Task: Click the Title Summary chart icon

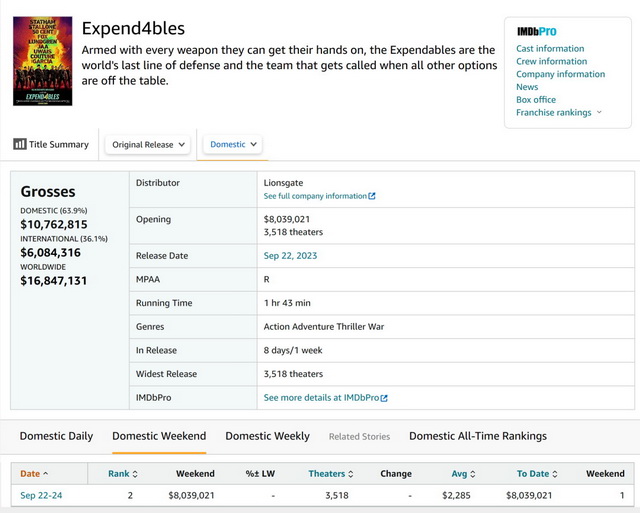Action: (20, 144)
